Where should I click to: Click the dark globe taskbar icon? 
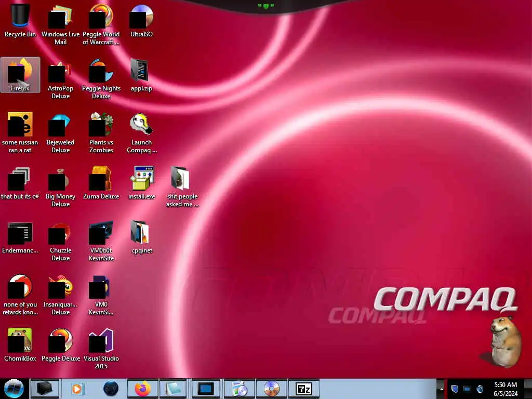click(x=111, y=389)
